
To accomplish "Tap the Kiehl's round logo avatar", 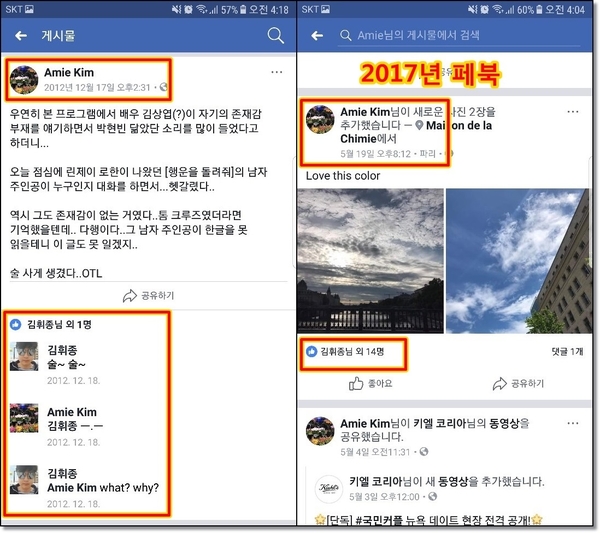I will tap(329, 489).
